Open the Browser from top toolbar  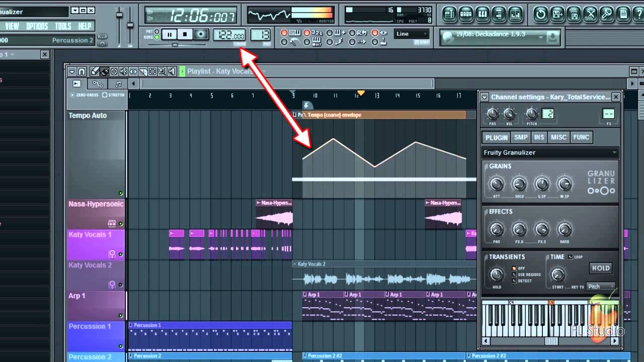click(x=499, y=14)
